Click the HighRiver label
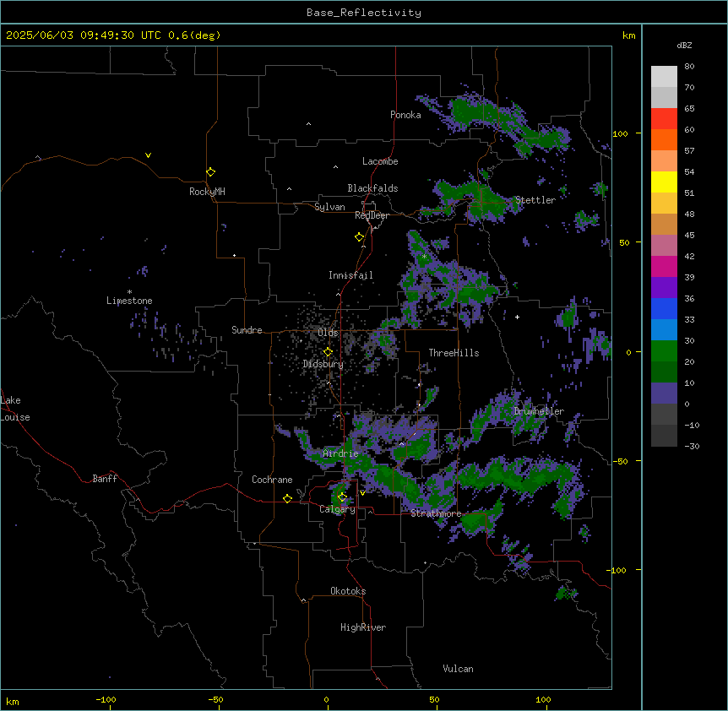This screenshot has height=711, width=728. click(x=363, y=627)
